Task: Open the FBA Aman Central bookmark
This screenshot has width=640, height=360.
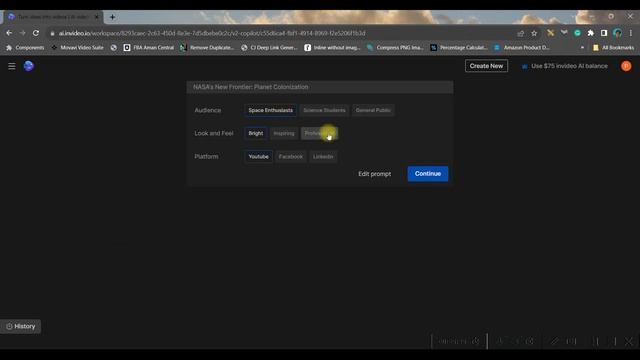Action: (149, 48)
